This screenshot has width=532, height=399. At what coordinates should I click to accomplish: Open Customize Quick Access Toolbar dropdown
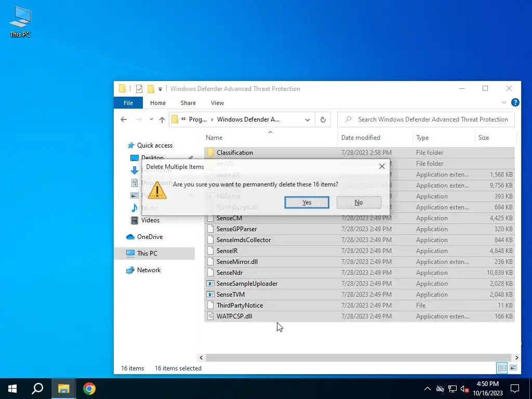click(160, 89)
